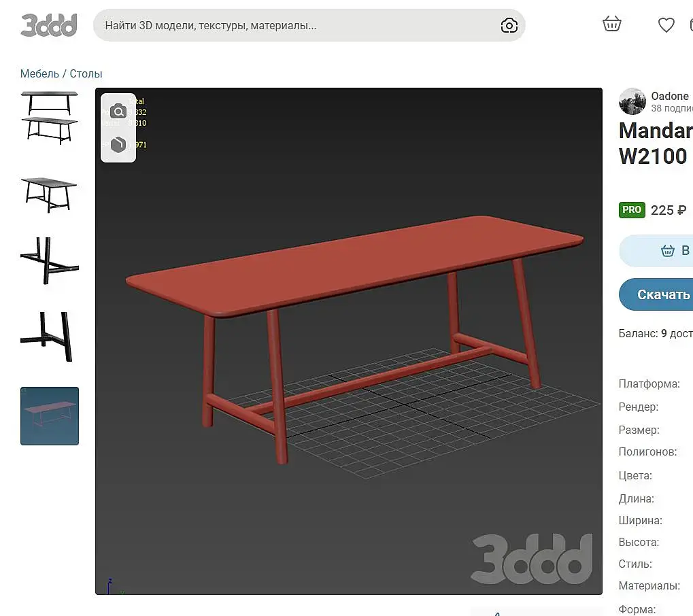The image size is (693, 616).
Task: Click Oadone author avatar
Action: [x=632, y=101]
